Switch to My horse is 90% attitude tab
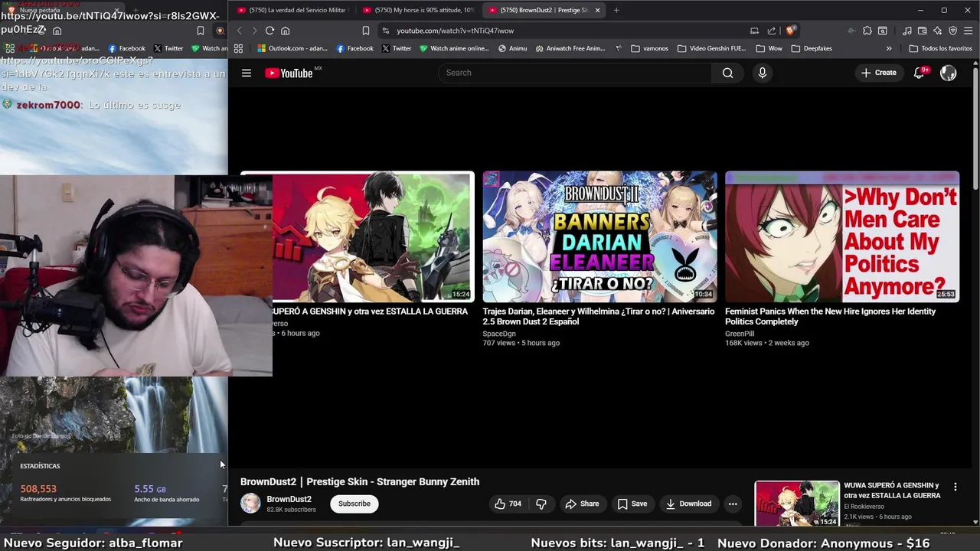This screenshot has height=551, width=980. pyautogui.click(x=418, y=10)
